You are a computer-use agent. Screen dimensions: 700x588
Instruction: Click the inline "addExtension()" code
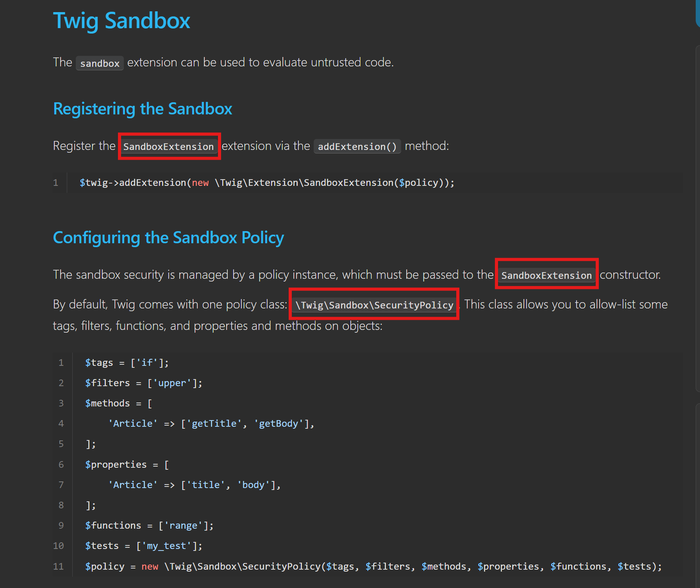(357, 146)
